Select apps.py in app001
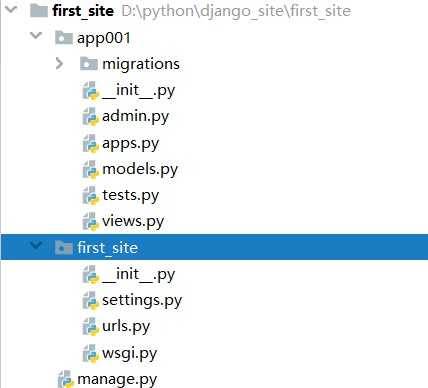Screen dimensions: 428x388 131,144
